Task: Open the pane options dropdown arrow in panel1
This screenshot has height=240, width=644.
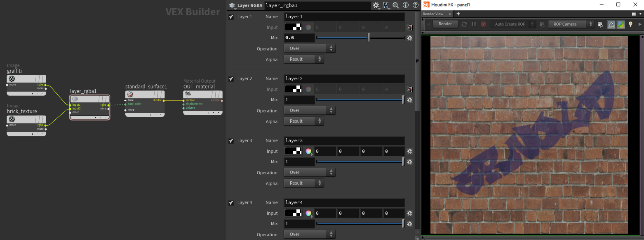Action: coord(640,14)
